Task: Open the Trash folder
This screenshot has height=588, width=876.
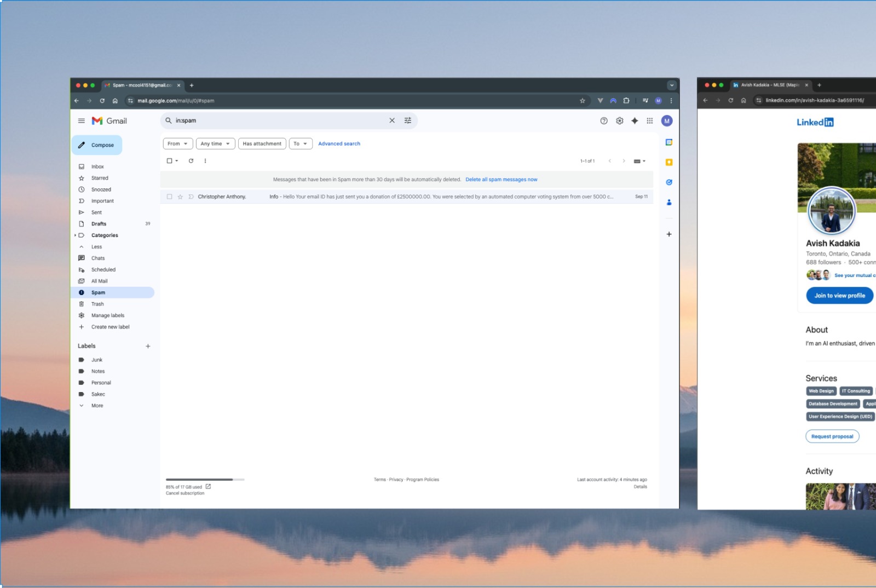Action: pos(97,304)
